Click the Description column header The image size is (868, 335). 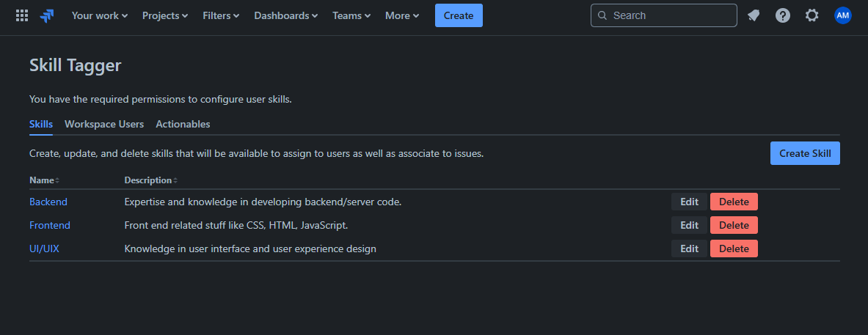coord(147,180)
